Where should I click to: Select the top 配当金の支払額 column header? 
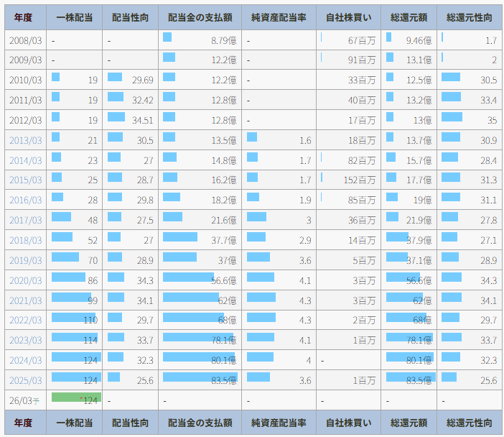pos(200,18)
